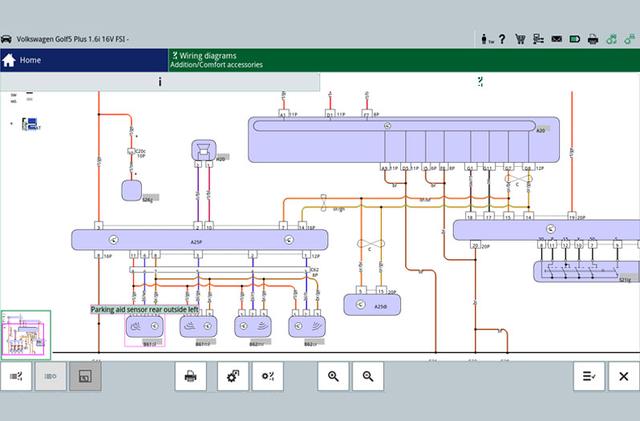
Task: Close the diagram with the X button
Action: coord(623,376)
